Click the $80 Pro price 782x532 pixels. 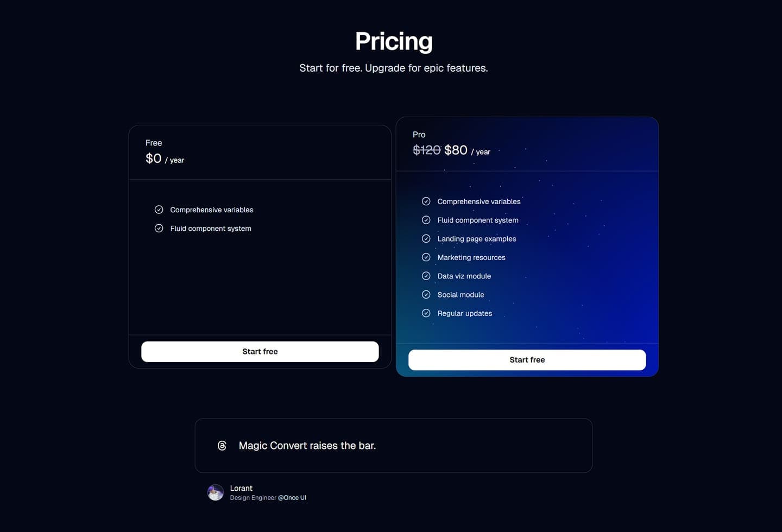point(456,150)
